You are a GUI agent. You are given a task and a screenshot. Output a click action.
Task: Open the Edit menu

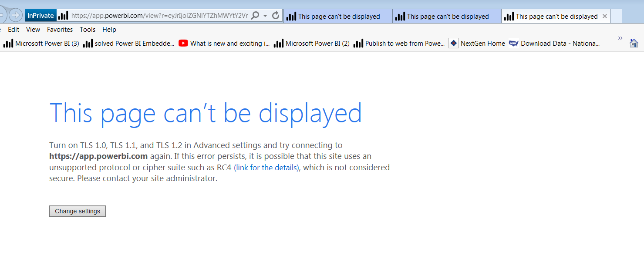[x=13, y=30]
